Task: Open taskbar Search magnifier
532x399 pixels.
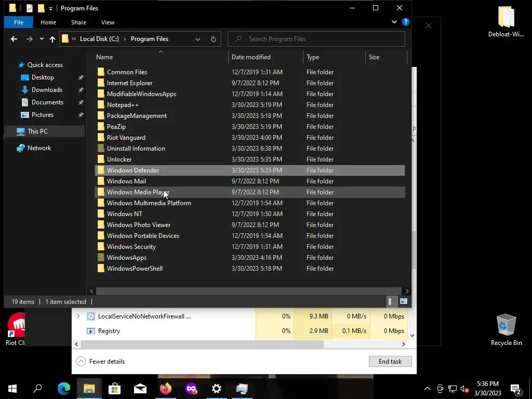Action: coord(37,389)
